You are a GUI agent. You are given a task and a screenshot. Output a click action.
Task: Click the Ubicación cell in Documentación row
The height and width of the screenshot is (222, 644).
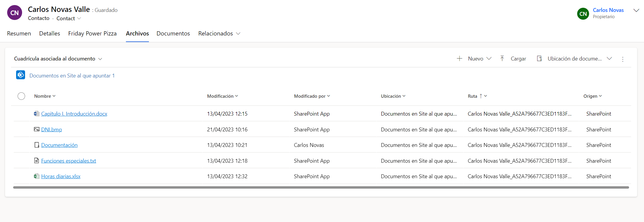[x=419, y=145]
